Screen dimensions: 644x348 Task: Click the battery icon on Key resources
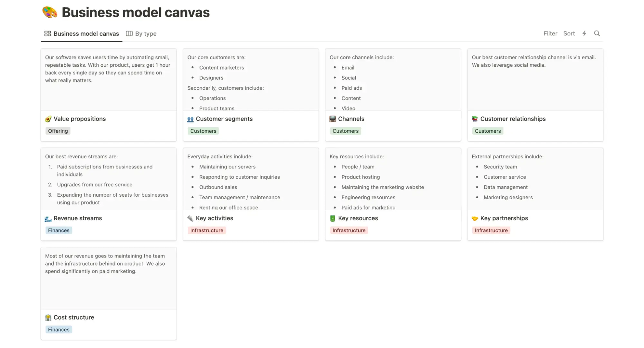point(332,218)
